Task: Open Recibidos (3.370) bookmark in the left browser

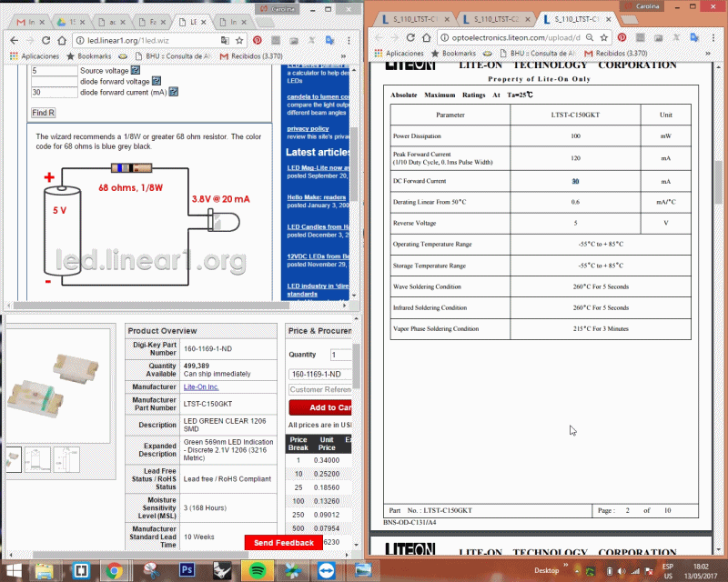Action: click(x=251, y=56)
